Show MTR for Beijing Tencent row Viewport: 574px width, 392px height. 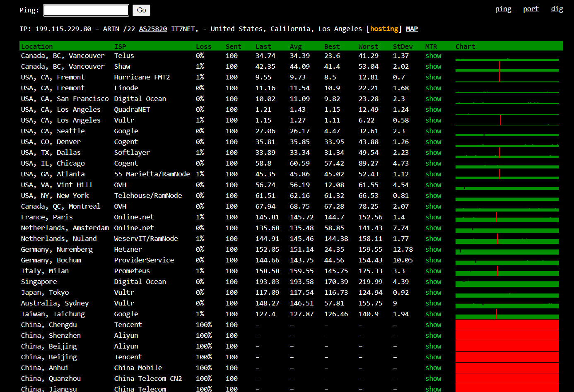click(433, 357)
